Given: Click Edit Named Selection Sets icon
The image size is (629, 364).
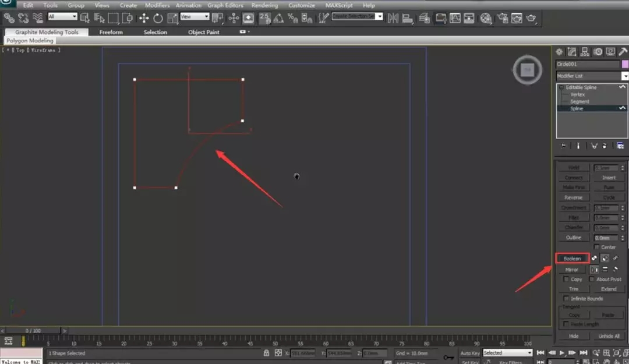Looking at the screenshot, I should [323, 18].
